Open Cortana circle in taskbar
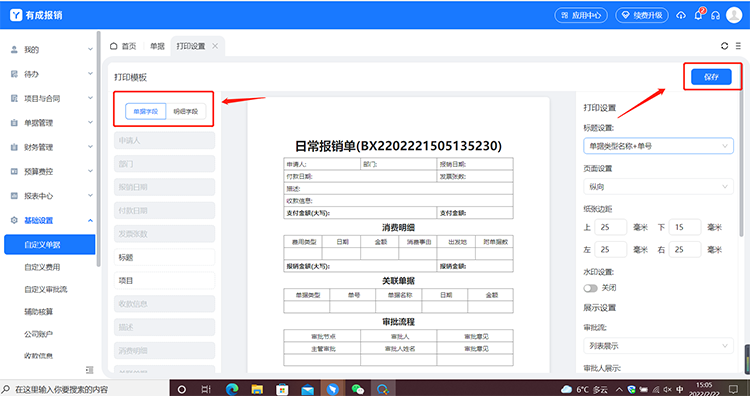Screen dimensions: 750x396 coord(182,389)
